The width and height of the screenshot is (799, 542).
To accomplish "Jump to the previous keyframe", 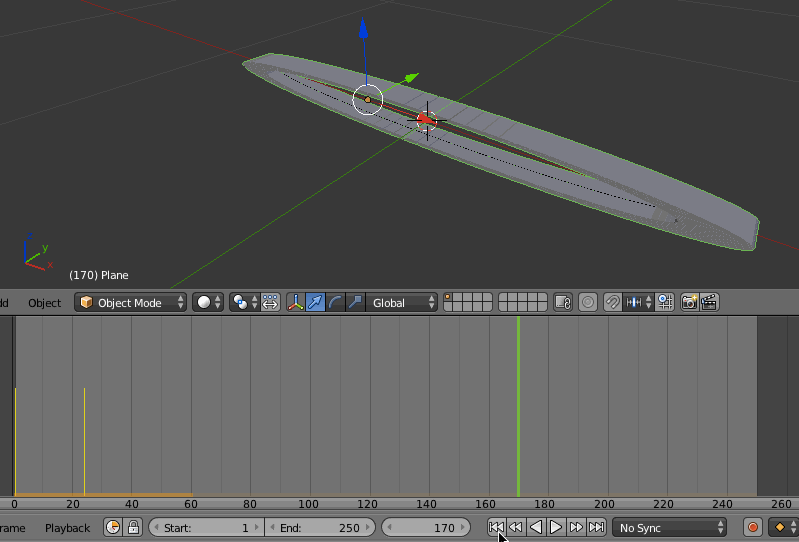I will [516, 527].
